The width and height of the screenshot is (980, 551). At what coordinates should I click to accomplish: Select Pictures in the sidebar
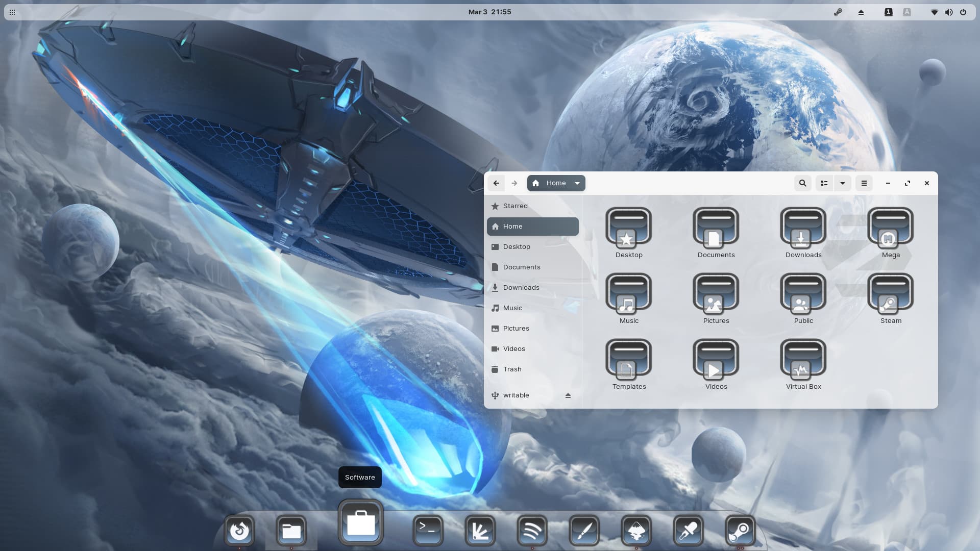(532, 329)
